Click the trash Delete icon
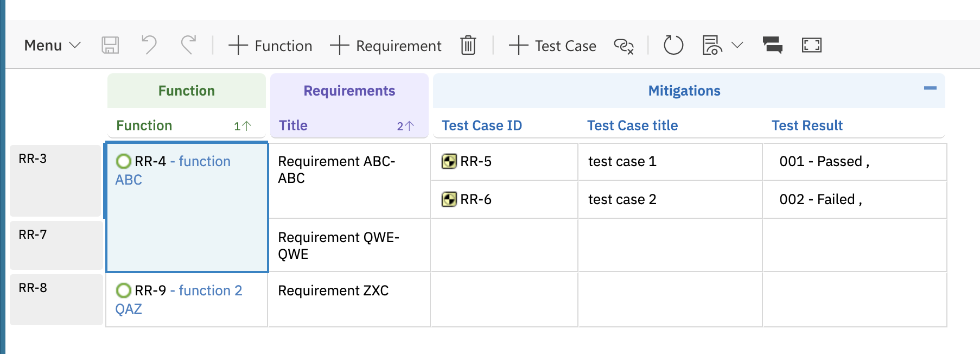Screen dimensions: 980x354 point(468,45)
